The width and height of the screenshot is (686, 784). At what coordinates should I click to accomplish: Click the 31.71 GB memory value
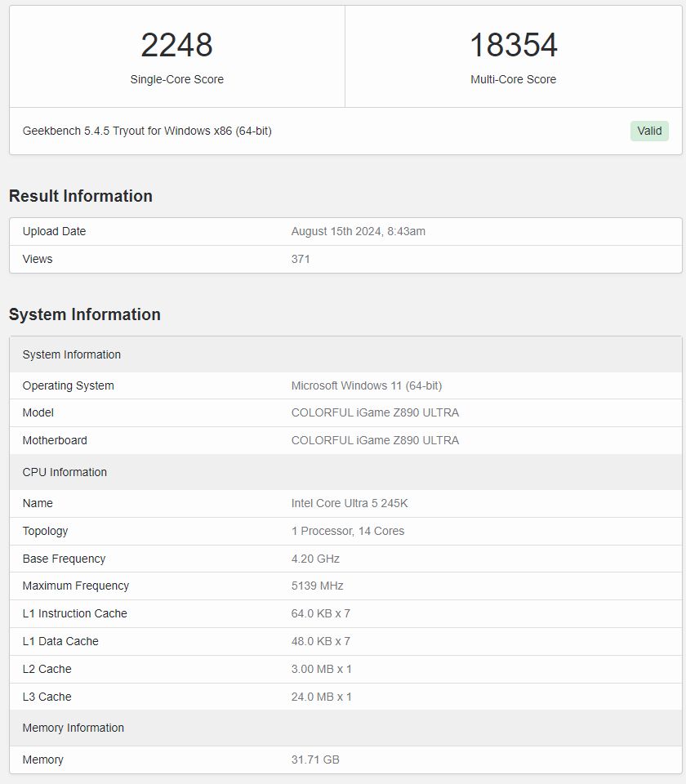315,760
